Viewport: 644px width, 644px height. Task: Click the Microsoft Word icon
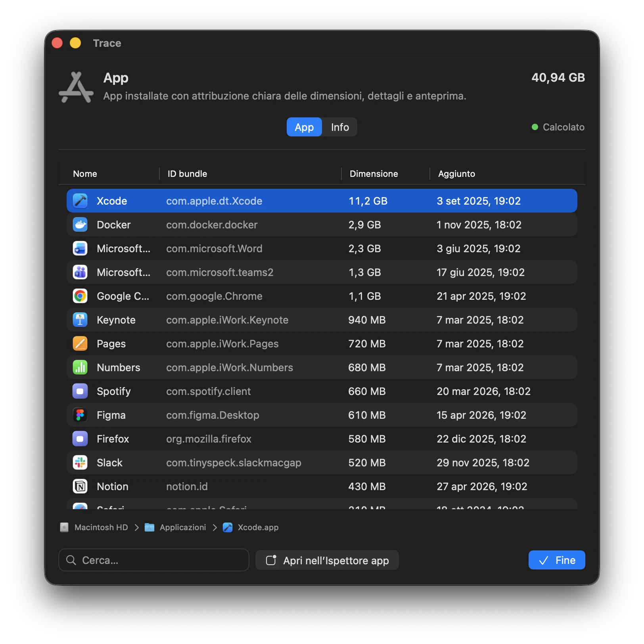[80, 249]
